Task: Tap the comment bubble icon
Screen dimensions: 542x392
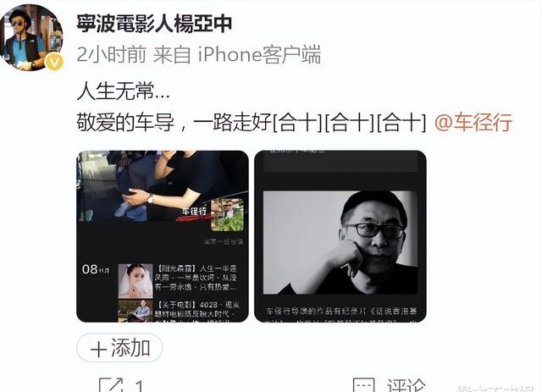Action: click(363, 385)
